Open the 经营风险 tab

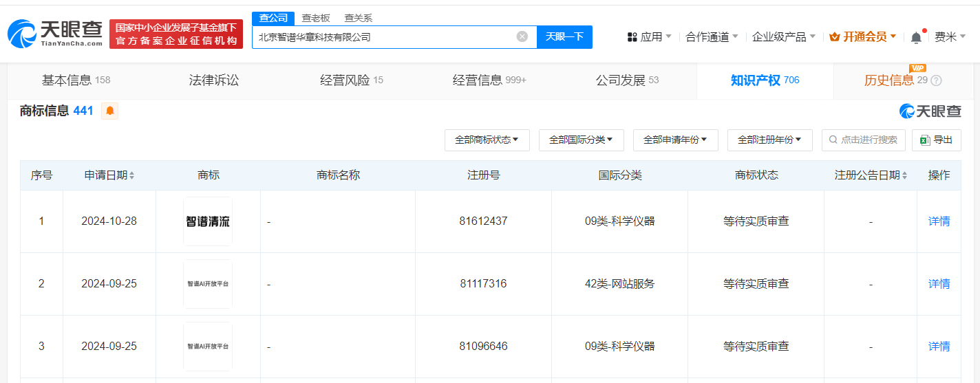352,80
